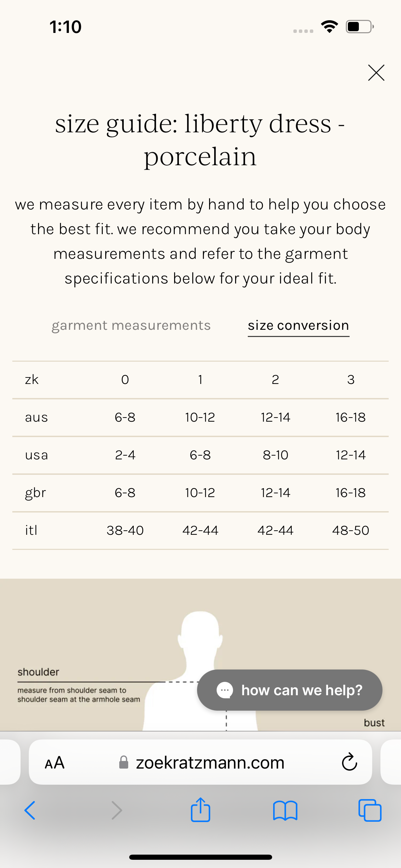Image resolution: width=401 pixels, height=868 pixels.
Task: Tap the 'aus' row label in table
Action: click(36, 418)
